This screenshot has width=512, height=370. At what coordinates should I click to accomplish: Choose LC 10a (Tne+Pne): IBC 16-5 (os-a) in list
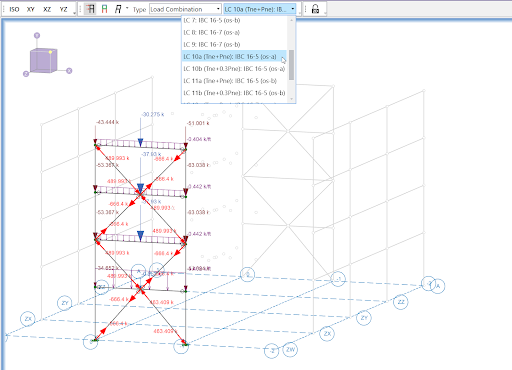[234, 57]
